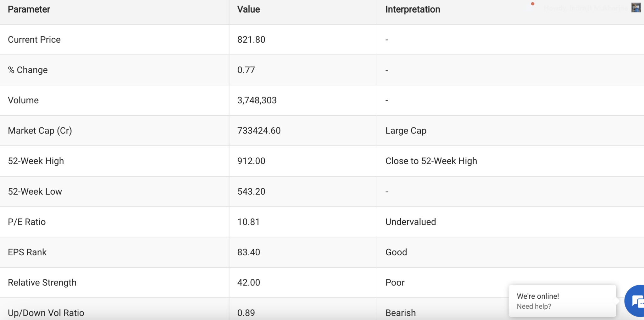
Task: Click the Up/Down Vol Ratio Bearish label
Action: click(x=400, y=312)
